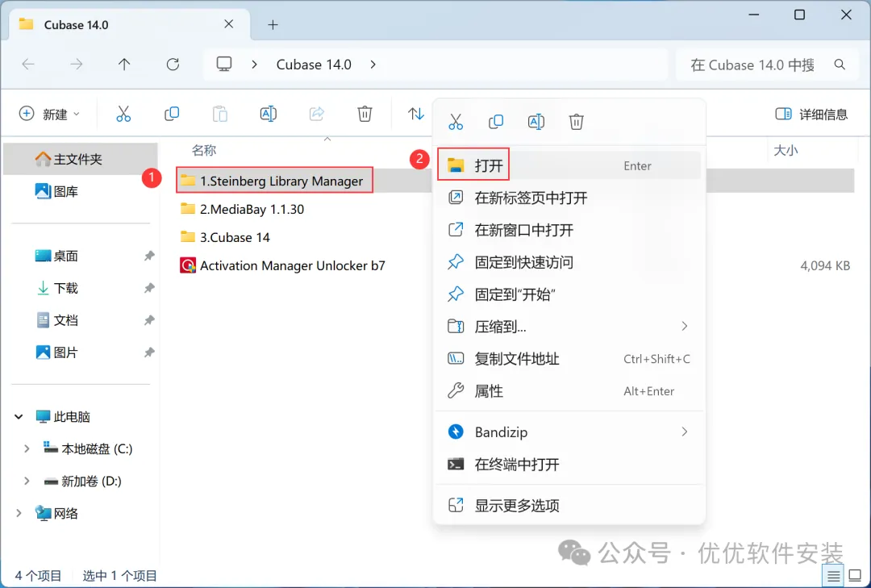Switch to large thumbnails view icon
871x588 pixels.
tap(856, 576)
